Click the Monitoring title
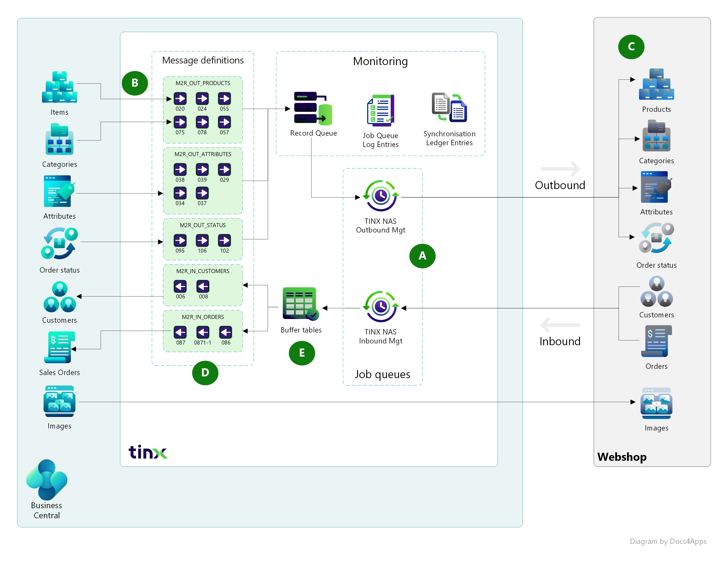The height and width of the screenshot is (563, 728). click(x=380, y=62)
